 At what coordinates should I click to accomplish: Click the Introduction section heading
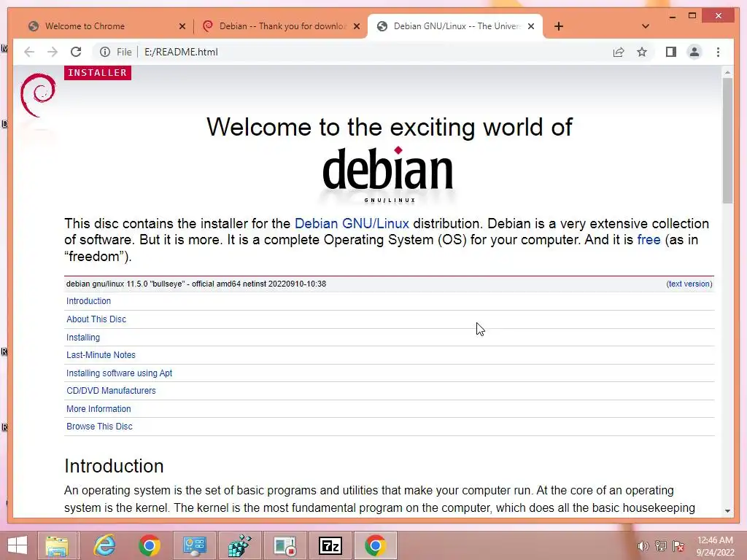click(x=114, y=466)
